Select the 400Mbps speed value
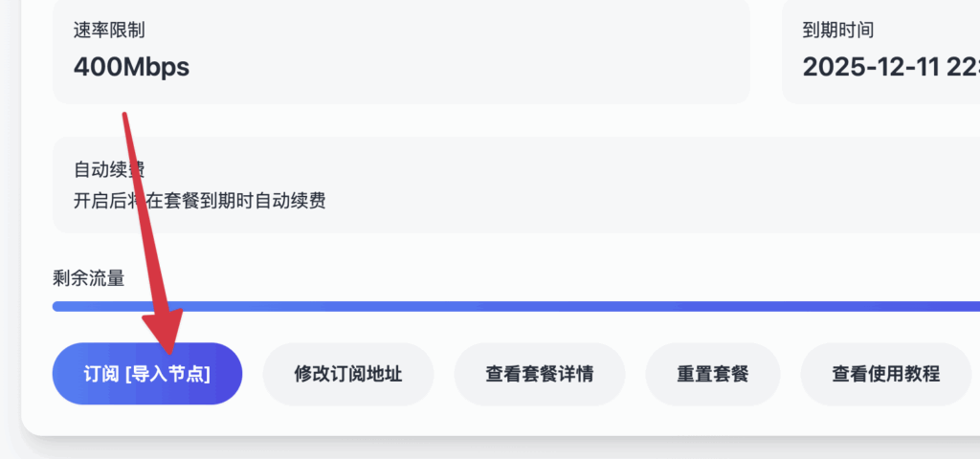The image size is (980, 459). click(x=131, y=67)
